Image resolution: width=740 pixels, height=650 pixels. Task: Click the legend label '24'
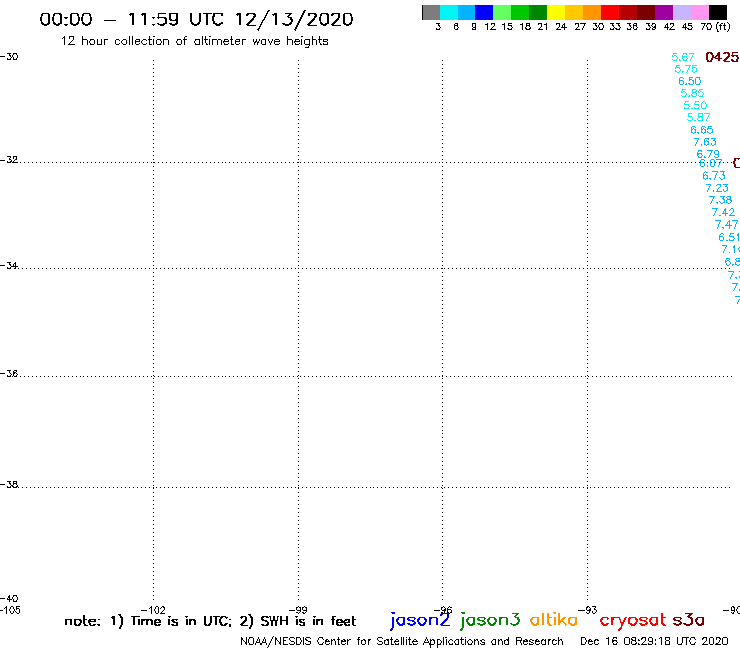pyautogui.click(x=561, y=27)
